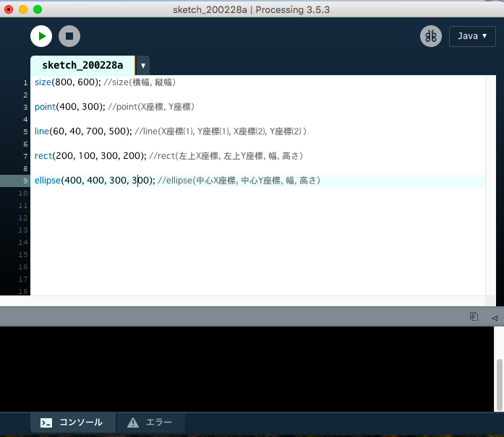Screen dimensions: 504x437
Task: Run the sketch with the play button
Action: click(x=41, y=36)
